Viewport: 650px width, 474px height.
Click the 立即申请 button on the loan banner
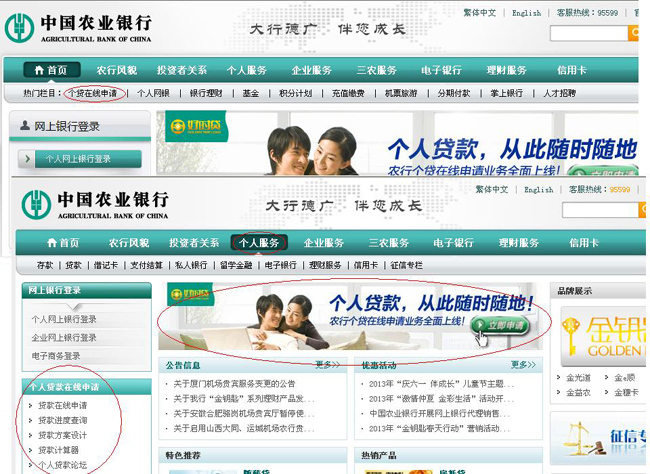(x=501, y=325)
